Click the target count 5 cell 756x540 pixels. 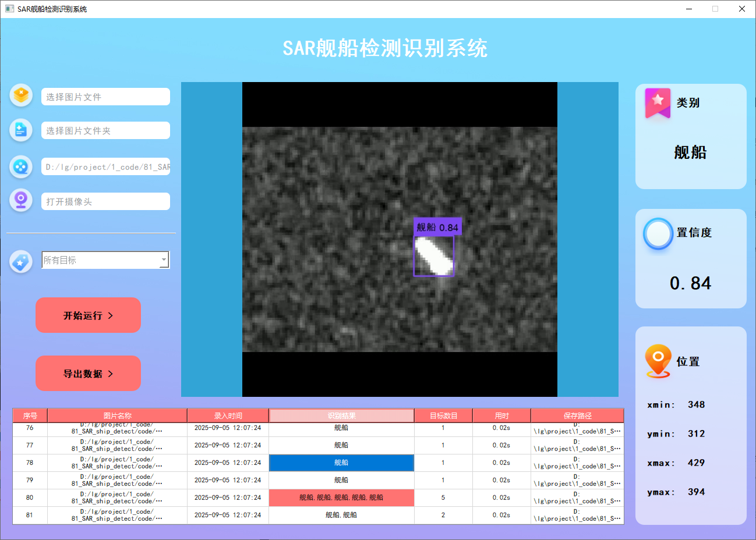pos(443,498)
